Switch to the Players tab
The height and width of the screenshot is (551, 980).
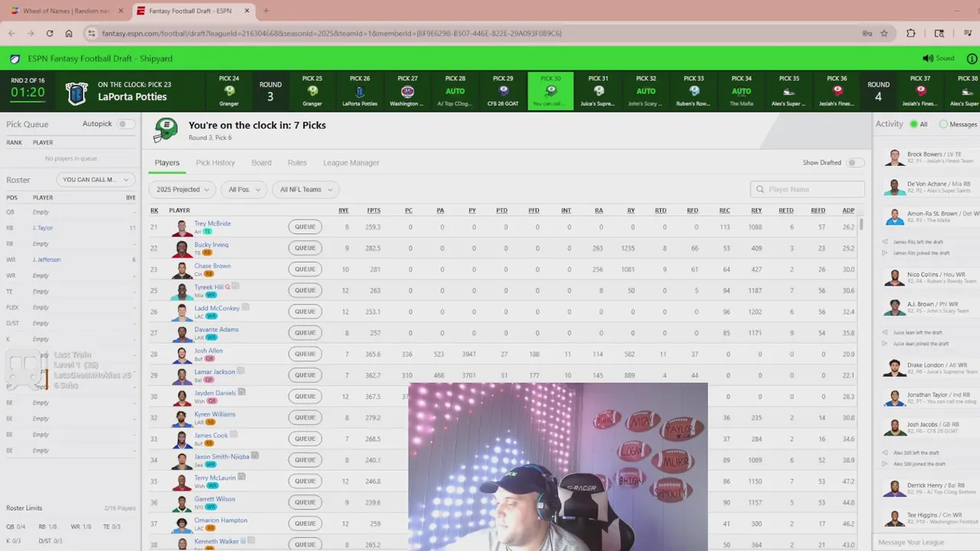167,163
